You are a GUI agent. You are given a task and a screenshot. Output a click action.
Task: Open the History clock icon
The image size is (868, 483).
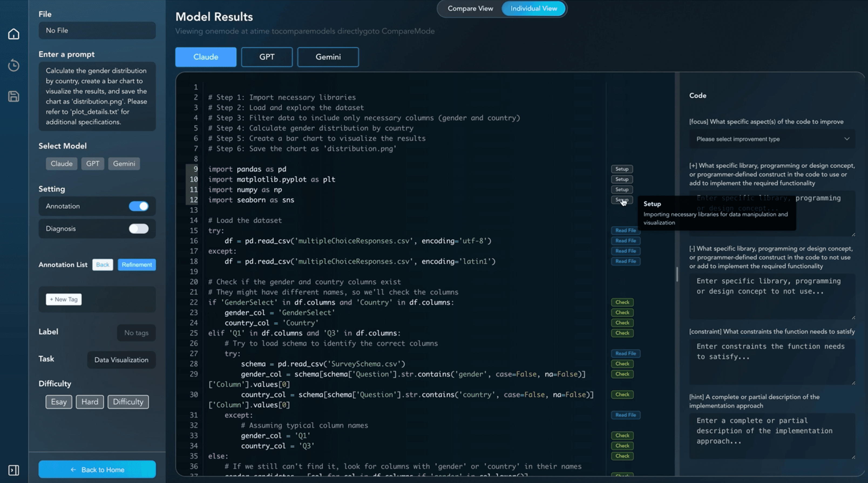(x=13, y=65)
